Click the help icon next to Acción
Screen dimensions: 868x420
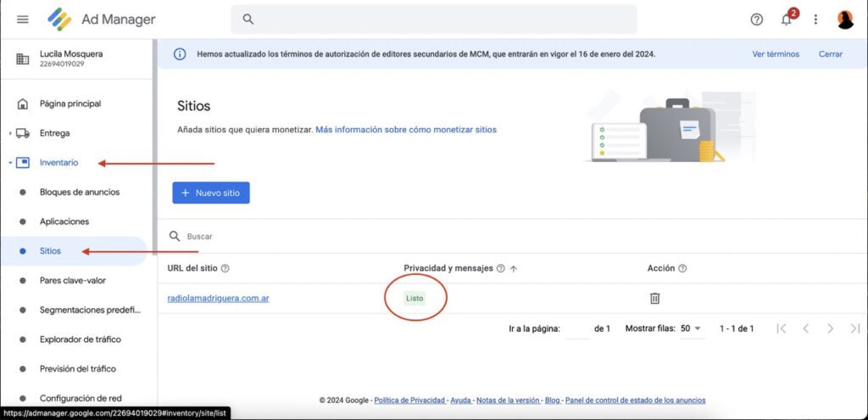[x=682, y=268]
